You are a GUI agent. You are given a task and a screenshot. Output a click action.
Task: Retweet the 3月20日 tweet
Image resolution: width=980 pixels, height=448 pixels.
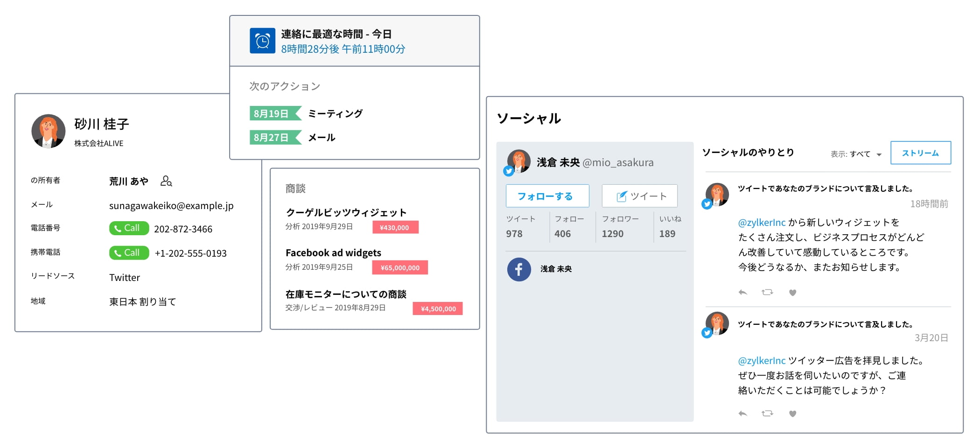tap(767, 413)
